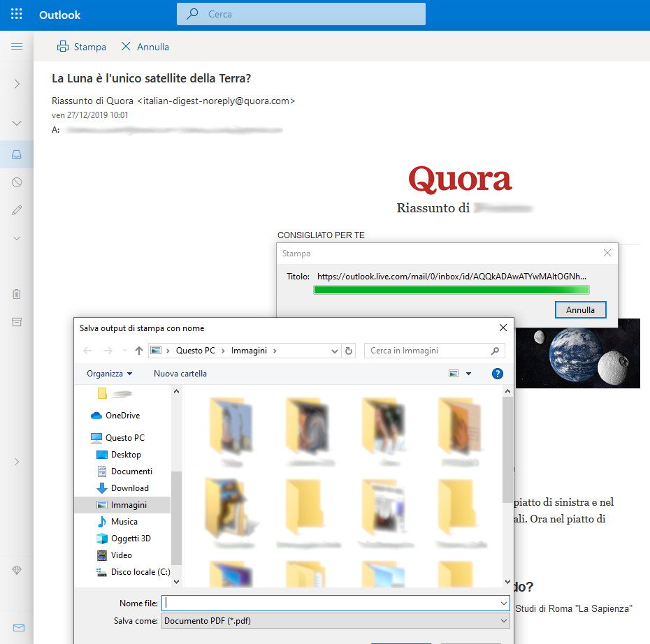This screenshot has height=644, width=650.
Task: Open the save dialog help icon
Action: [498, 374]
